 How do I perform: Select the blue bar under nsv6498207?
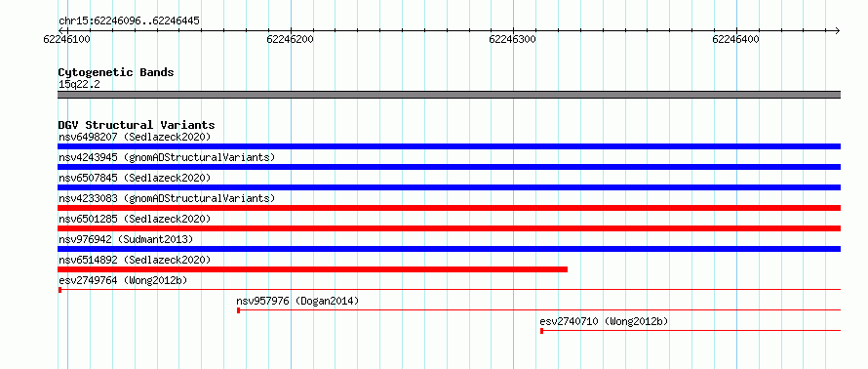(449, 146)
